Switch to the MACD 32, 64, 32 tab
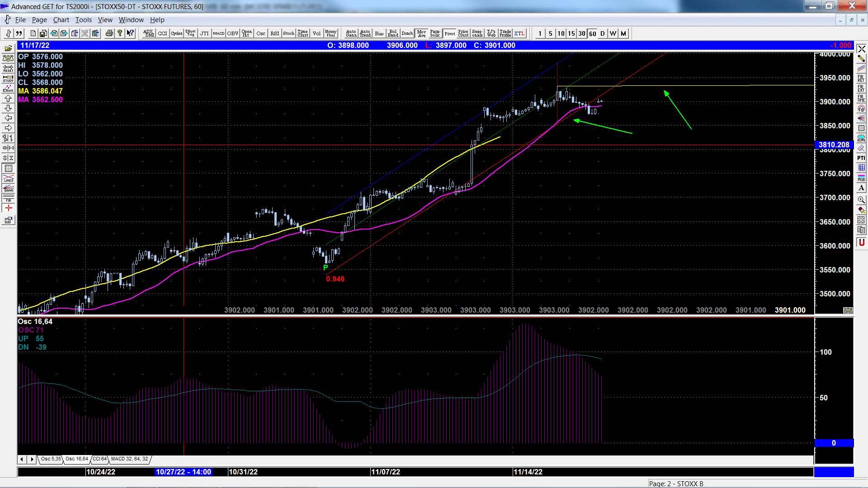 (x=130, y=459)
